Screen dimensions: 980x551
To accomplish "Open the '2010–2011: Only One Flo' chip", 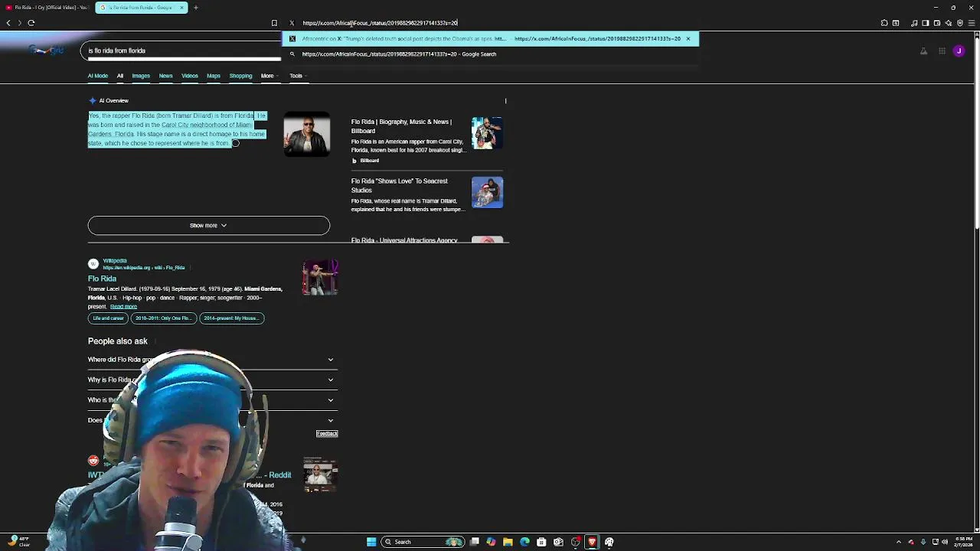I will click(163, 318).
